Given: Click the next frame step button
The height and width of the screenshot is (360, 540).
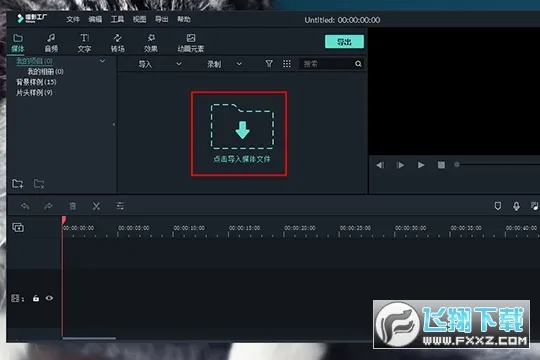Looking at the screenshot, I should pyautogui.click(x=401, y=165).
